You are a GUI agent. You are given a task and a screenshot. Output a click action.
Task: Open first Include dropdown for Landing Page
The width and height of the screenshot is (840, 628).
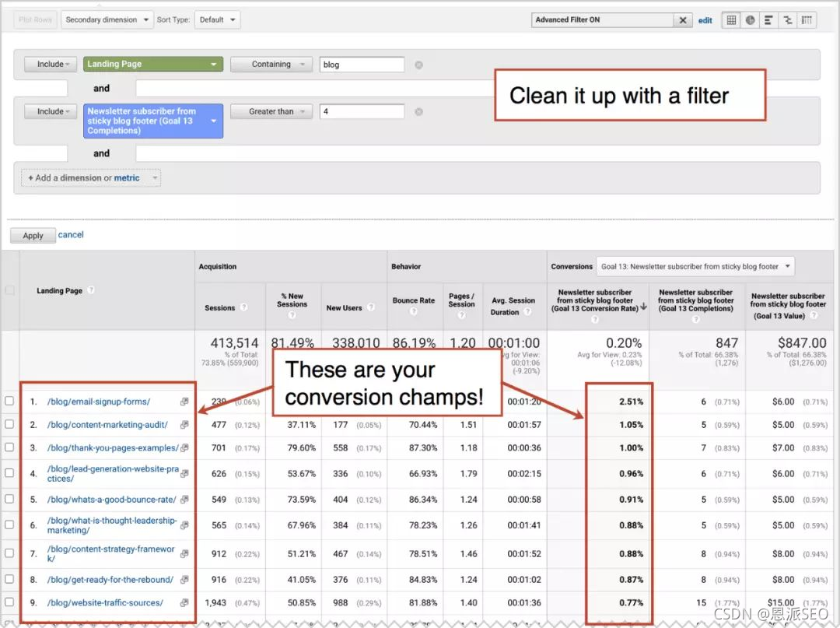pyautogui.click(x=51, y=65)
